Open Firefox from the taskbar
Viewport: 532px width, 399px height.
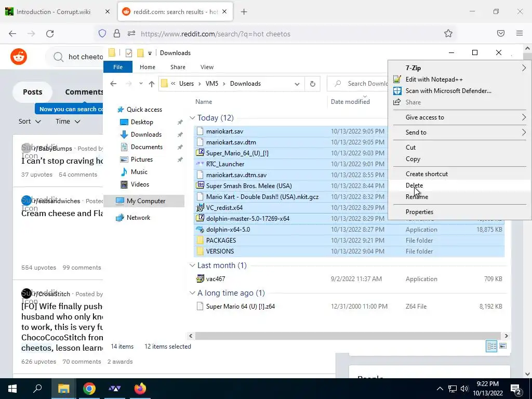coord(140,389)
